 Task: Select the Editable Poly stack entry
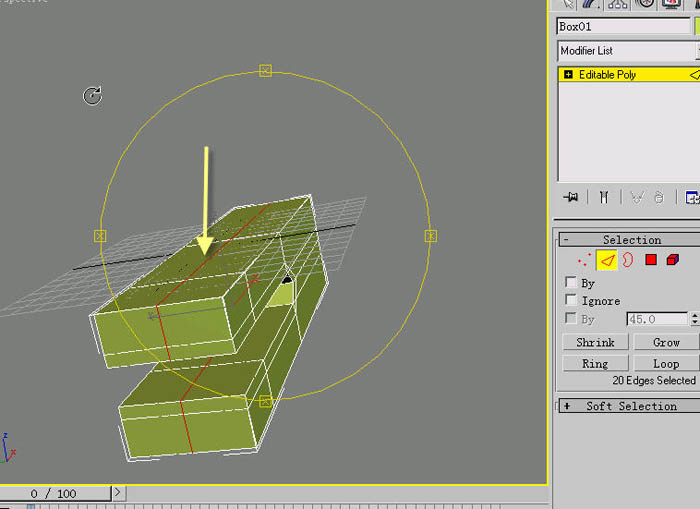coord(629,75)
